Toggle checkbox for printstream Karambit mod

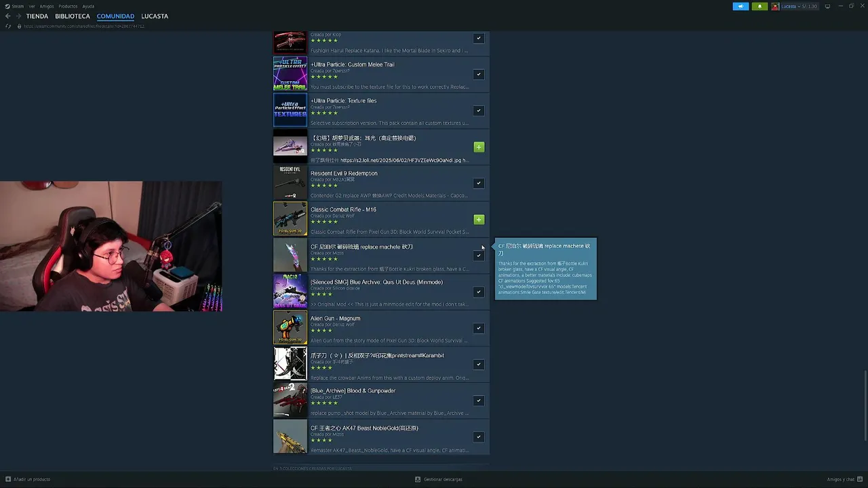pyautogui.click(x=479, y=364)
